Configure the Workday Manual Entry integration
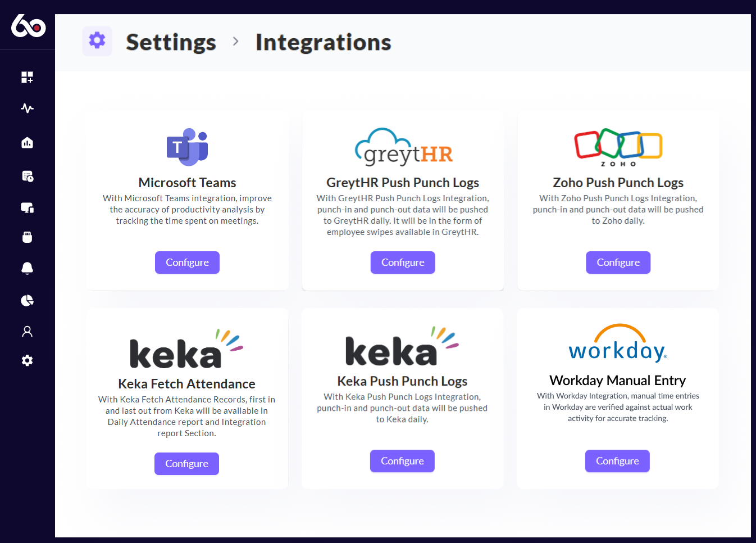Viewport: 756px width, 543px height. coord(617,461)
